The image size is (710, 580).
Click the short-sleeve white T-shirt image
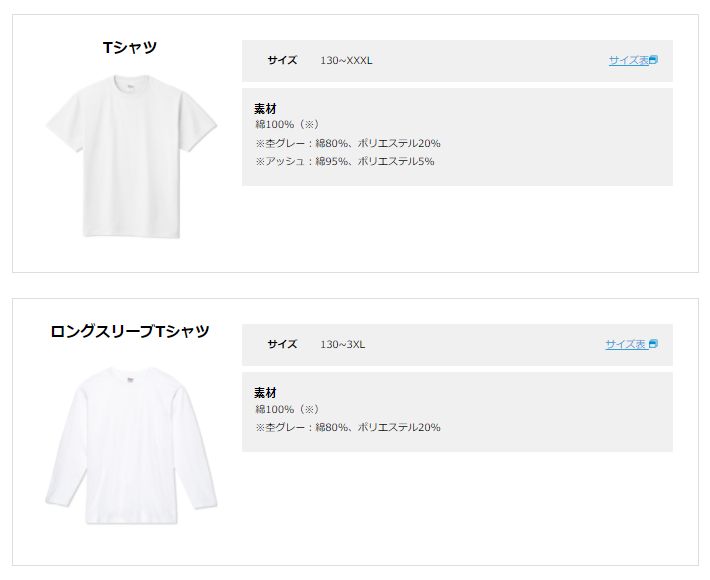tap(130, 155)
